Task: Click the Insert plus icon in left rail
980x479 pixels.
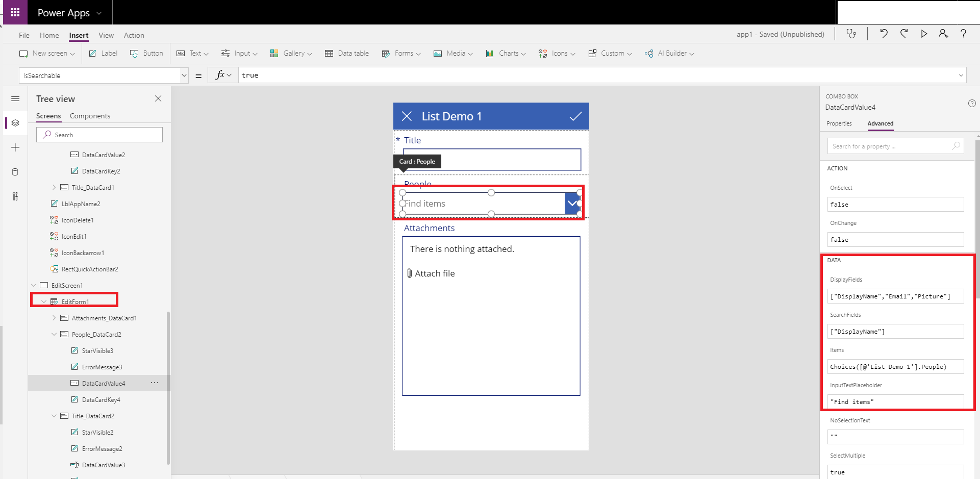Action: pyautogui.click(x=15, y=147)
